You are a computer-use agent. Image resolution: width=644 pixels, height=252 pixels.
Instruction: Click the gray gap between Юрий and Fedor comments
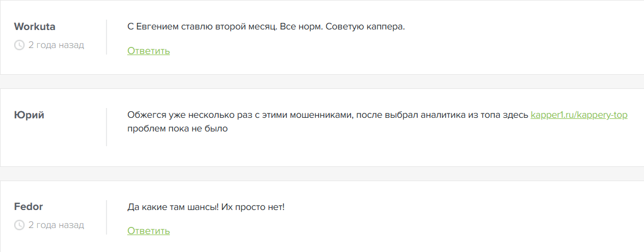click(x=322, y=173)
